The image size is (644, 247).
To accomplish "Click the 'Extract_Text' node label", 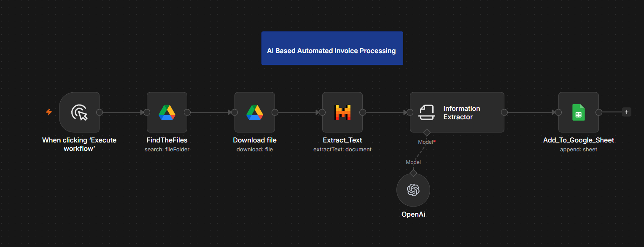I will 342,140.
